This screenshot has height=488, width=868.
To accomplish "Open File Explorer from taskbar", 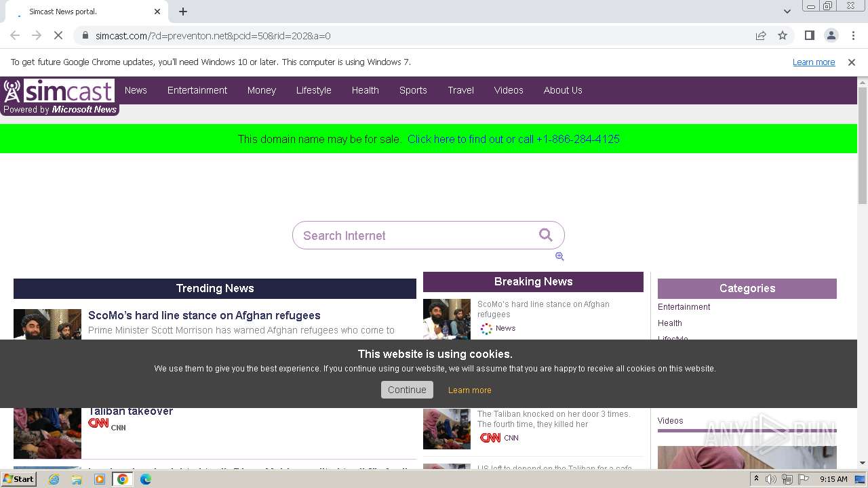I will (x=77, y=479).
